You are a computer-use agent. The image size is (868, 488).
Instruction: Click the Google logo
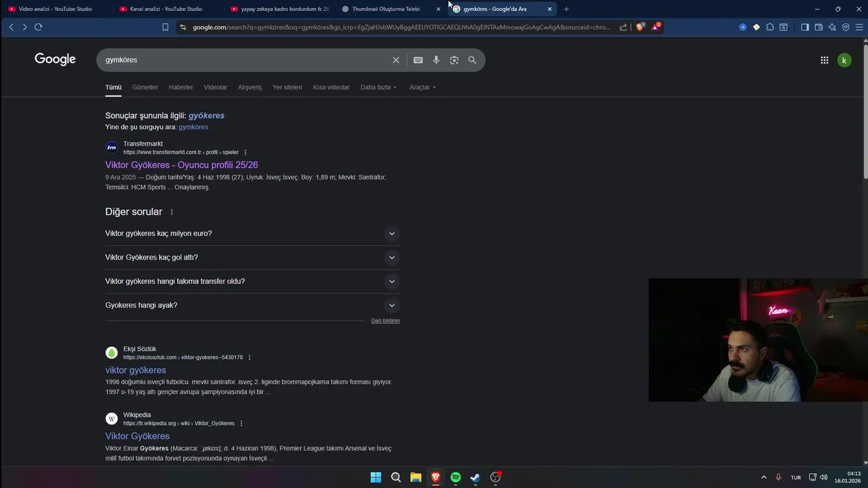pos(55,60)
